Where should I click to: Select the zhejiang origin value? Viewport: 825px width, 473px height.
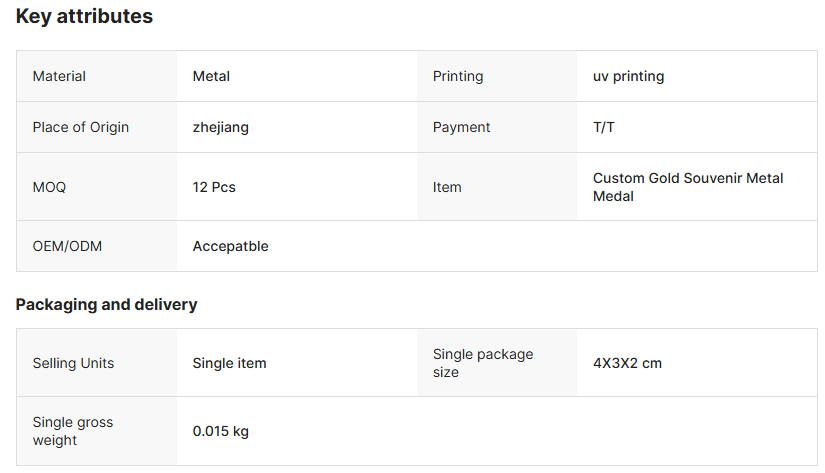(220, 127)
